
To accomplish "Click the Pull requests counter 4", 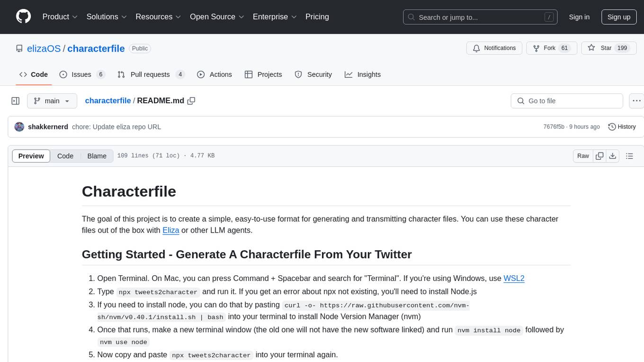I will 180,74.
